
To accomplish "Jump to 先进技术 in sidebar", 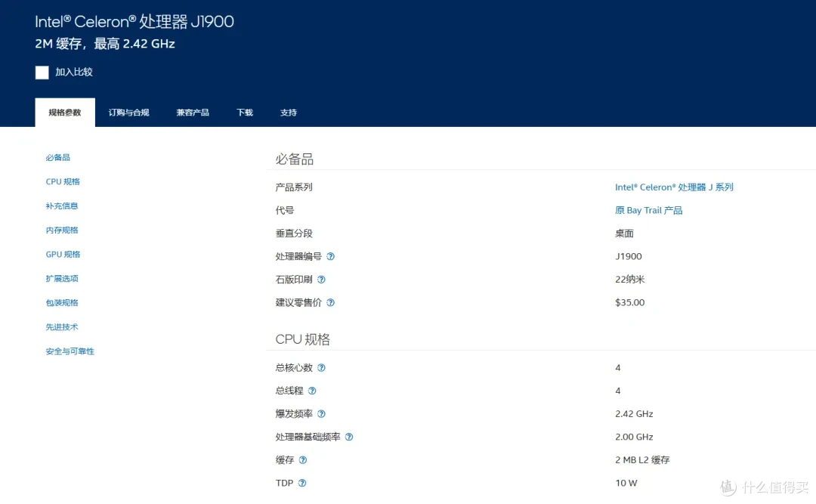I will [x=62, y=327].
